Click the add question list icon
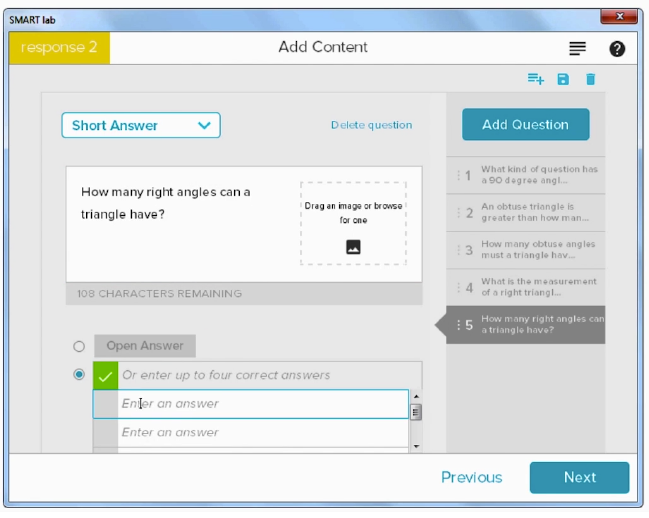The height and width of the screenshot is (518, 649). (536, 79)
